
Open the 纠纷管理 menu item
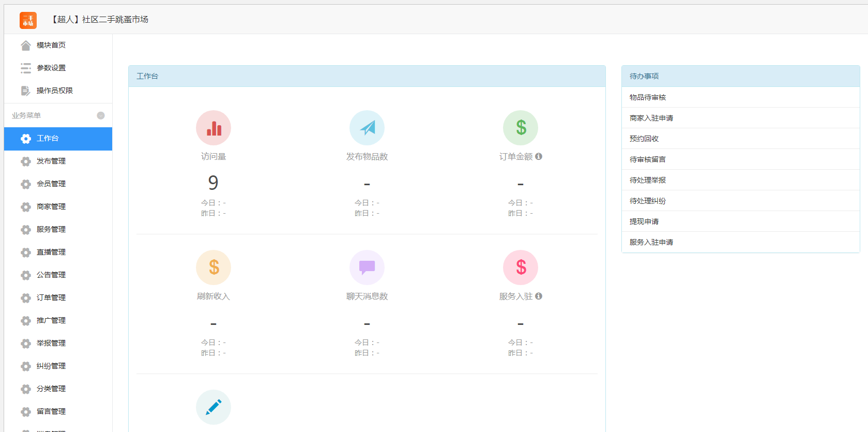coord(58,366)
